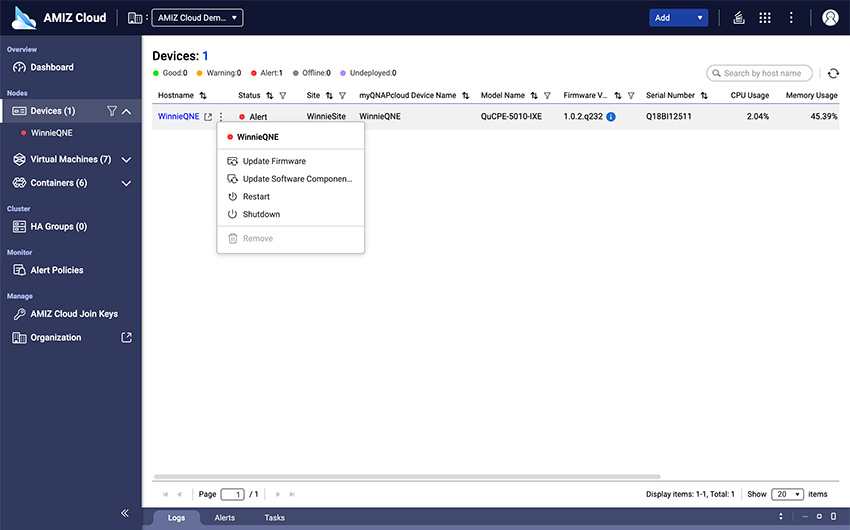Sort by myQNAPcloud Device Name column
The image size is (850, 530).
(465, 95)
